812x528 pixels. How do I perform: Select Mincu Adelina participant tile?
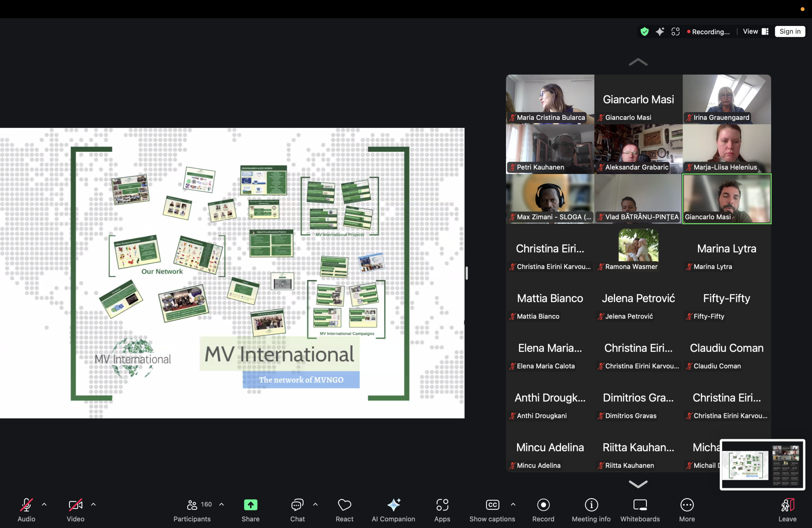pyautogui.click(x=550, y=448)
